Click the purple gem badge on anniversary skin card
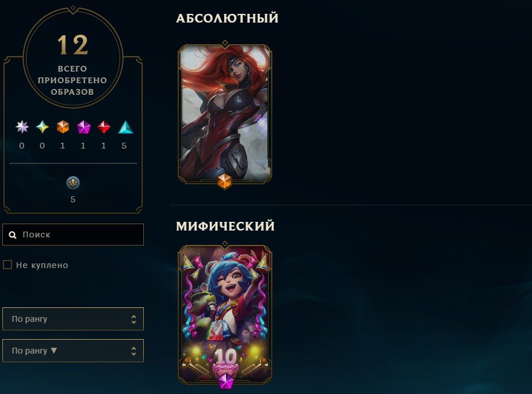 [x=225, y=381]
